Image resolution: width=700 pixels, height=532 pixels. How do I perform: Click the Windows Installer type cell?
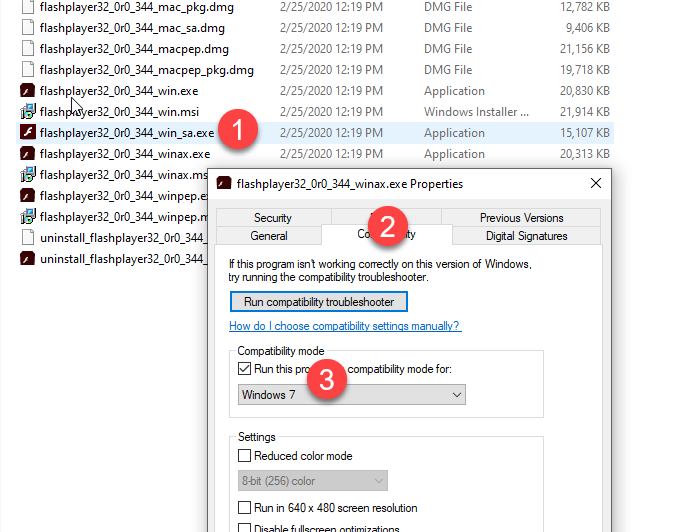[476, 112]
